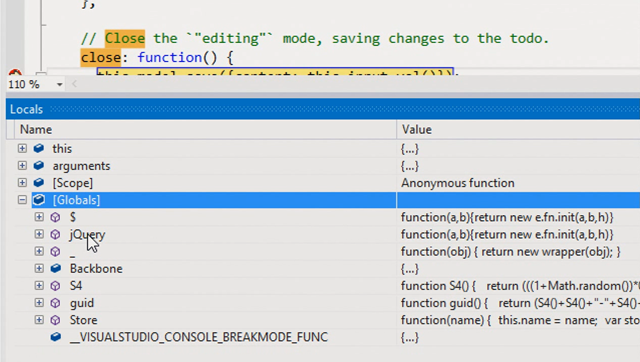Viewport: 640px width, 362px height.
Task: Select the 'this' row name
Action: [62, 149]
